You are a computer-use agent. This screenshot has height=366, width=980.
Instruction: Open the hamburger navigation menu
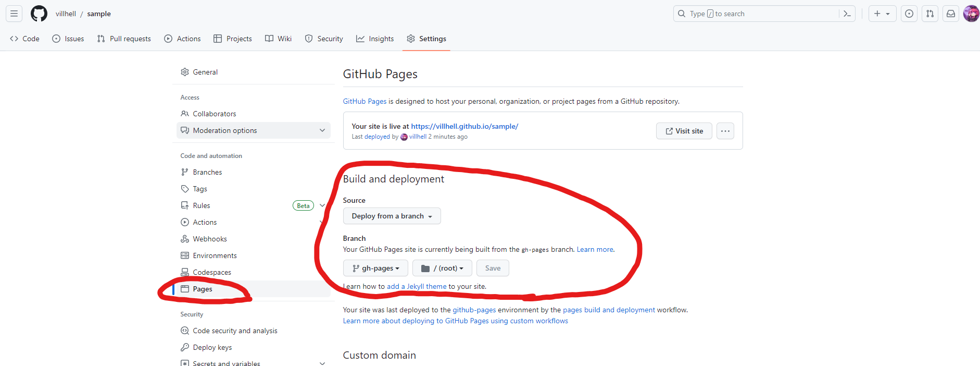pos(14,14)
